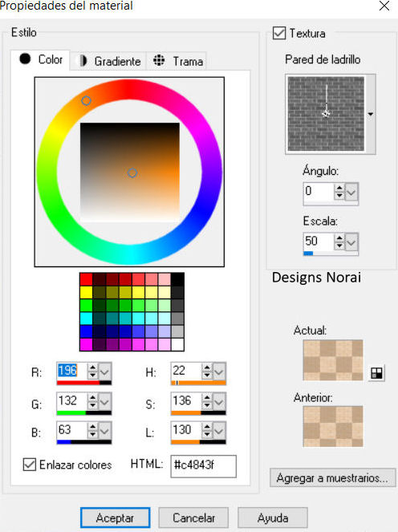This screenshot has width=398, height=532.
Task: Pick the pure red swatch in palette
Action: (x=86, y=279)
